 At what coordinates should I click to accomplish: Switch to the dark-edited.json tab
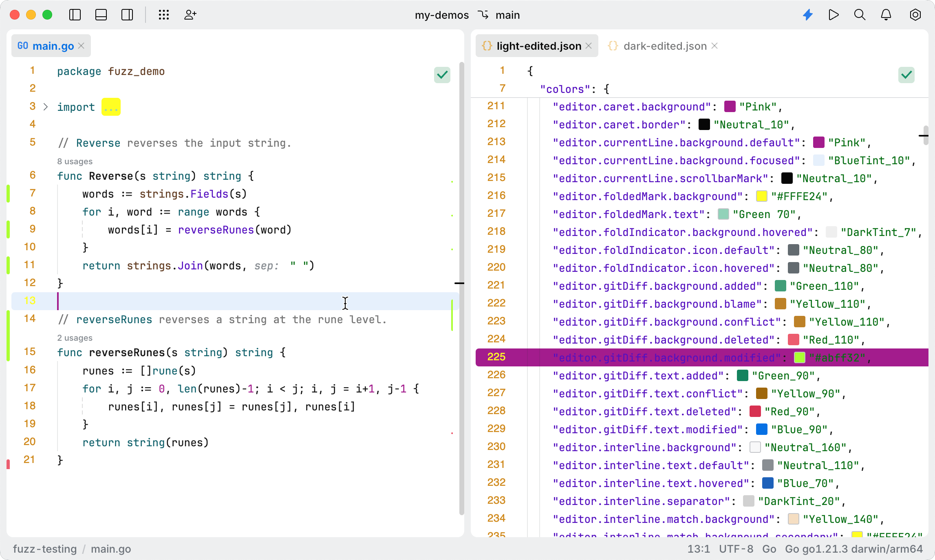click(664, 46)
